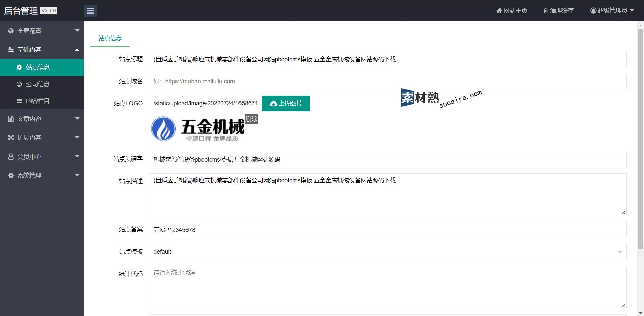
Task: Click the expand icon beside 扩展内容
Action: 11,137
